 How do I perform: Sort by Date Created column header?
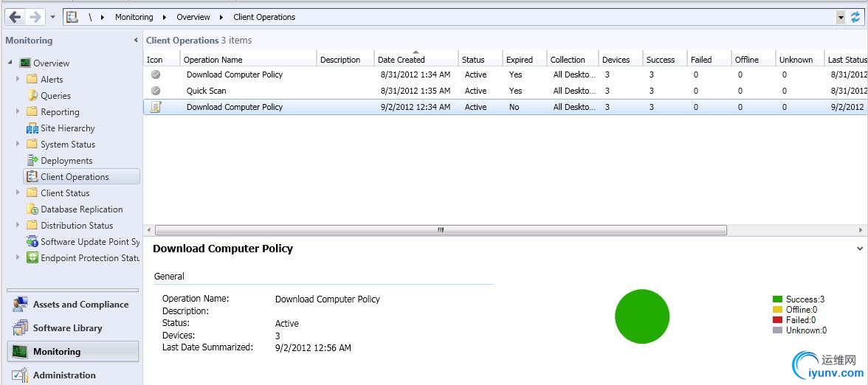coord(402,60)
